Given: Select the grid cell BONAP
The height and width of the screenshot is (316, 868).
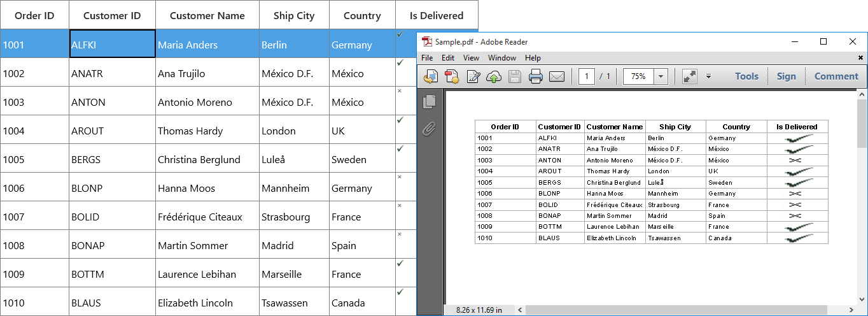Looking at the screenshot, I should 112,245.
